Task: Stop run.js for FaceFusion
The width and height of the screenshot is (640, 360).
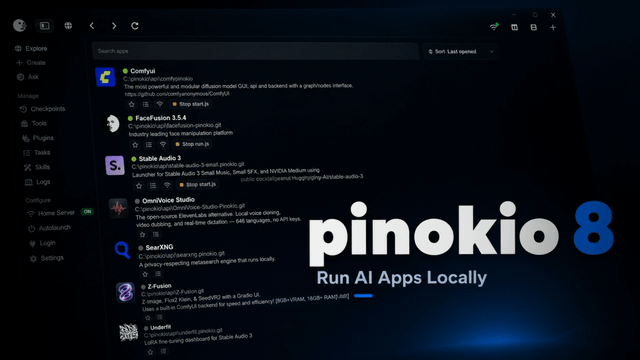Action: pyautogui.click(x=192, y=144)
